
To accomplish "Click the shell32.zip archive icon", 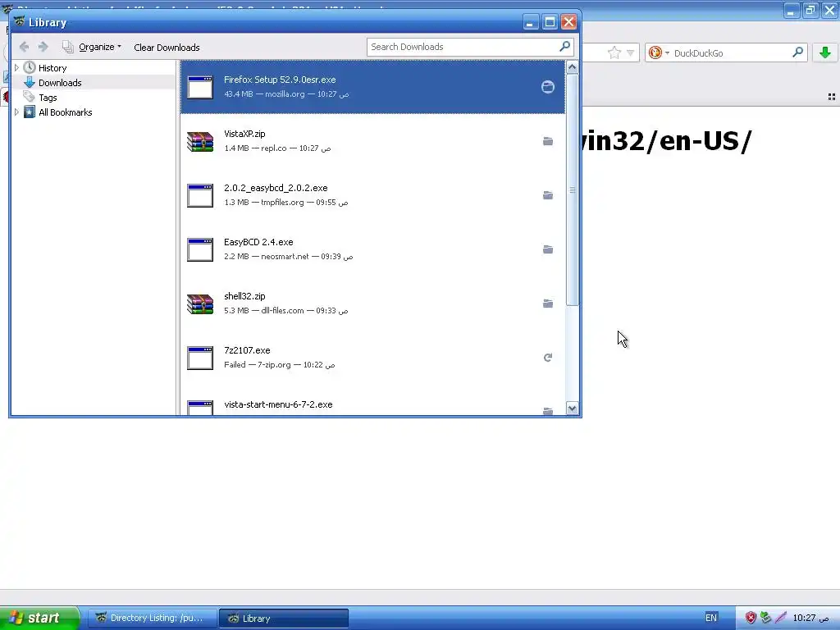I will pyautogui.click(x=200, y=304).
